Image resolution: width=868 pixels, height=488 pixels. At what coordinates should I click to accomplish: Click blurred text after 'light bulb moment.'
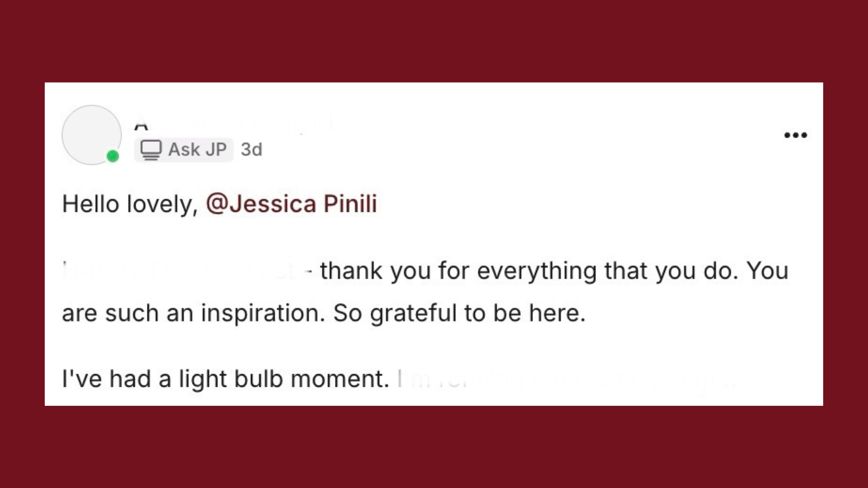[565, 380]
